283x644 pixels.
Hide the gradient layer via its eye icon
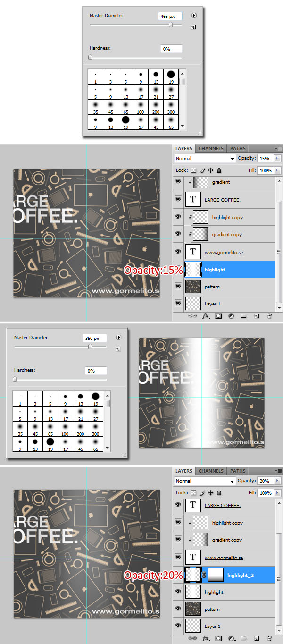coord(178,182)
